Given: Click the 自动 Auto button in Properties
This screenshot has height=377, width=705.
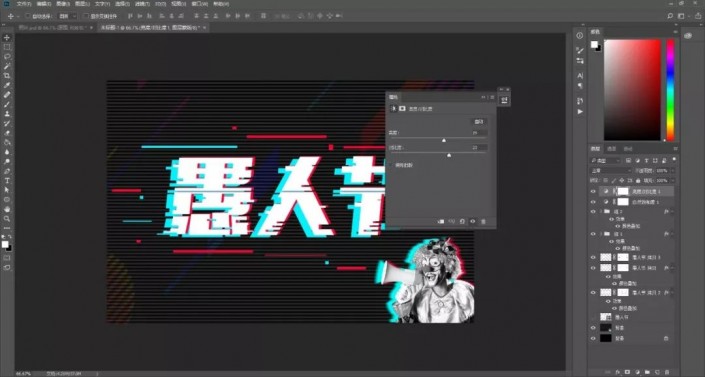Looking at the screenshot, I should (479, 121).
